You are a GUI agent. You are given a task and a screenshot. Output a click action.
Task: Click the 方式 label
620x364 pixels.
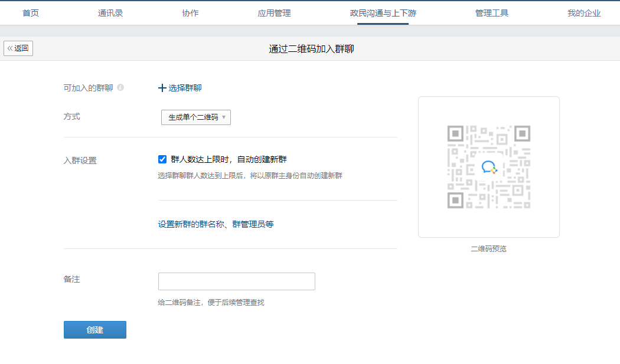tap(71, 117)
